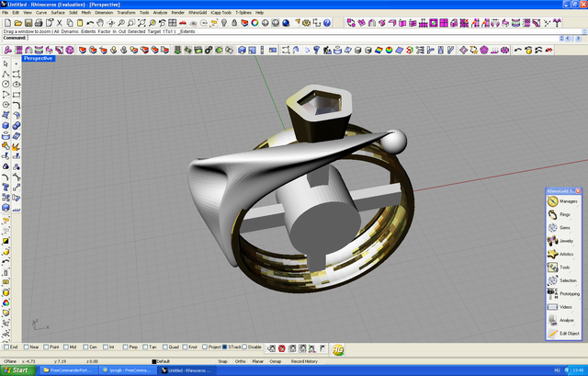Open Prototyping tools in RhinoGold panel

552,293
